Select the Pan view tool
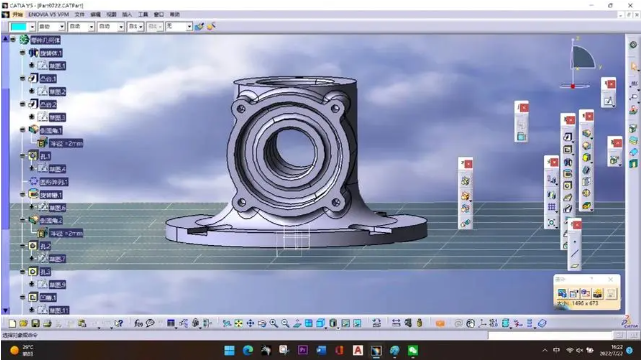Viewport: 641px width, 361px height. click(250, 324)
